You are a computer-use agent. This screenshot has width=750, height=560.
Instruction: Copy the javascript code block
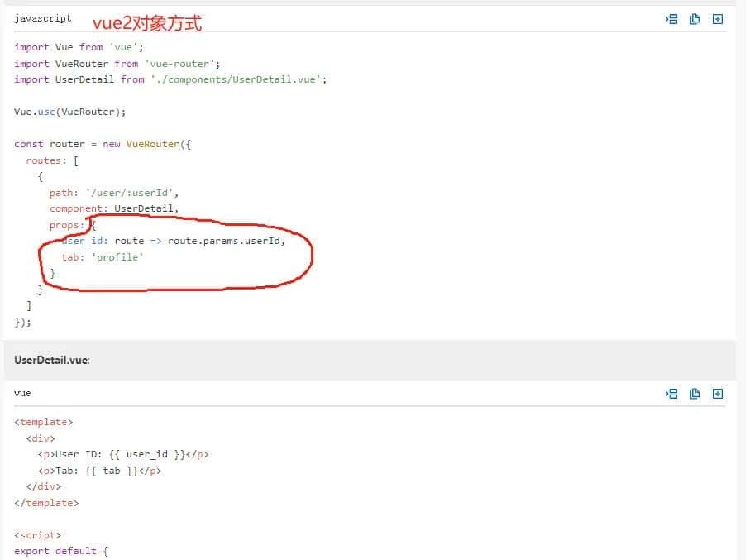click(695, 18)
